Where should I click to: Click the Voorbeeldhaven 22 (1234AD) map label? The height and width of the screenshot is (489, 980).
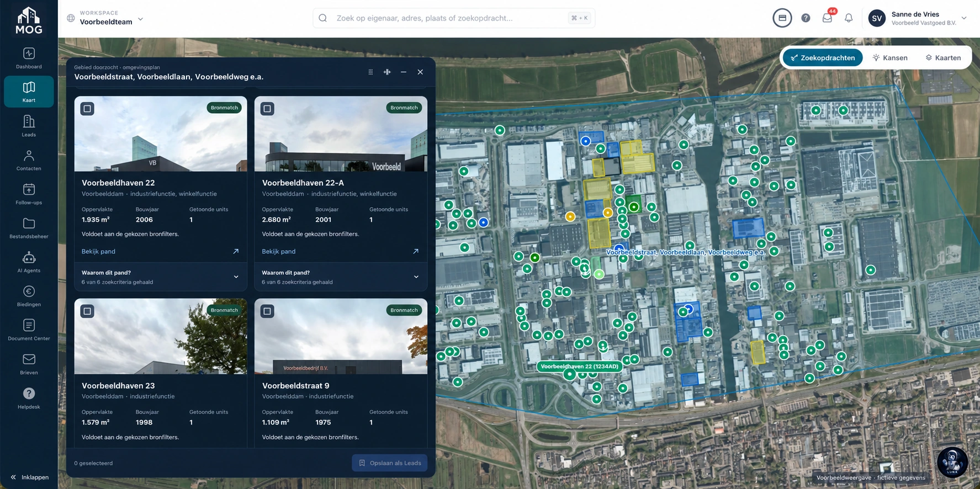coord(579,366)
